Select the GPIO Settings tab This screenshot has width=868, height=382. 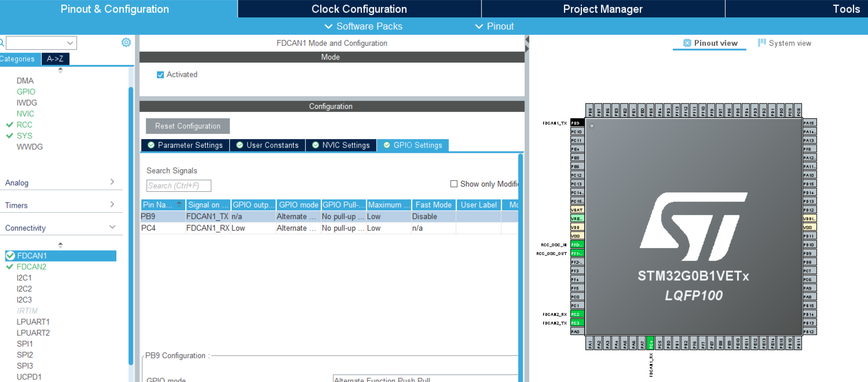pyautogui.click(x=413, y=145)
